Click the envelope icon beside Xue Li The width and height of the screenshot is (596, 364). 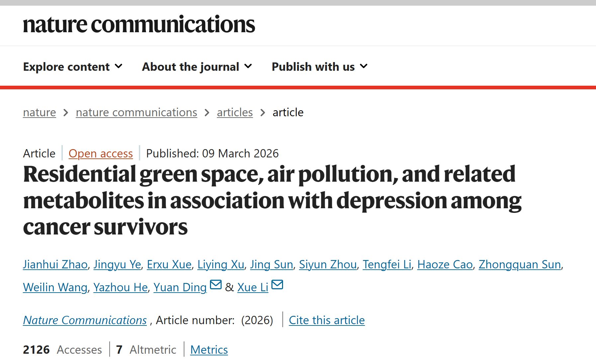click(x=277, y=285)
